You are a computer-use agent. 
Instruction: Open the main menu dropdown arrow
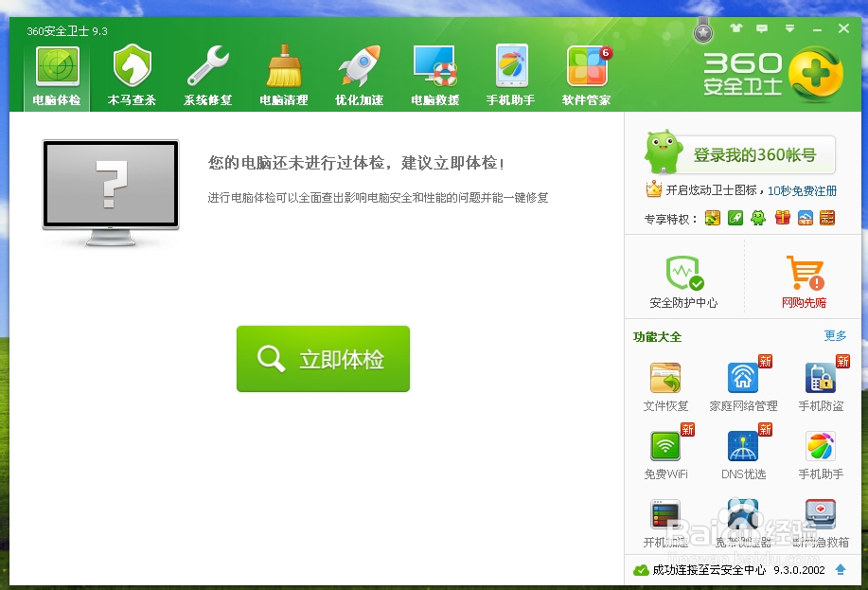[x=790, y=28]
